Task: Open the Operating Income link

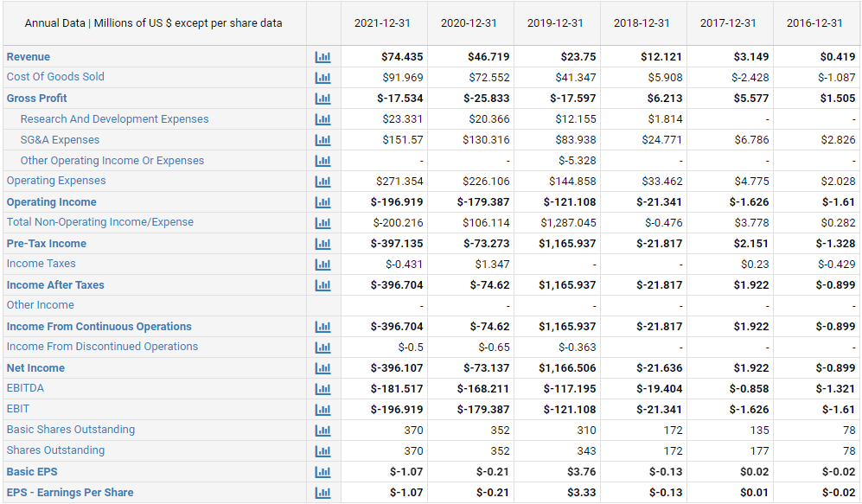Action: tap(52, 202)
